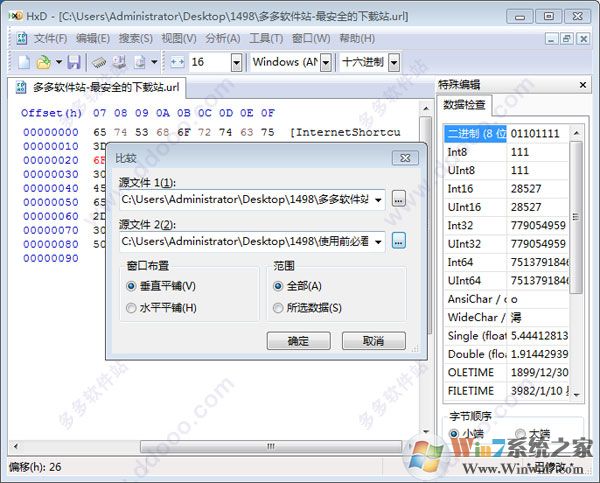Open the 视图(V) menu
Screen dimensions: 600x483
(179, 39)
